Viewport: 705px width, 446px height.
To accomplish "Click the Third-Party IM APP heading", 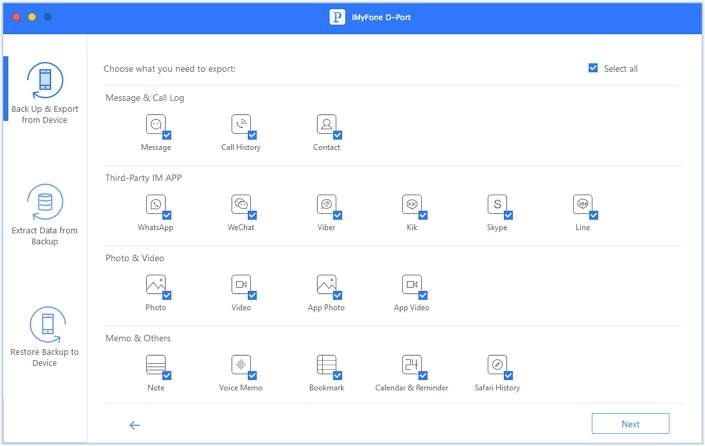I will pos(143,178).
